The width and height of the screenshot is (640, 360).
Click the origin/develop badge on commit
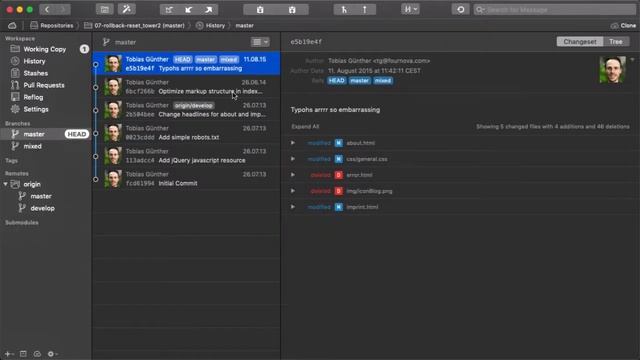[193, 105]
